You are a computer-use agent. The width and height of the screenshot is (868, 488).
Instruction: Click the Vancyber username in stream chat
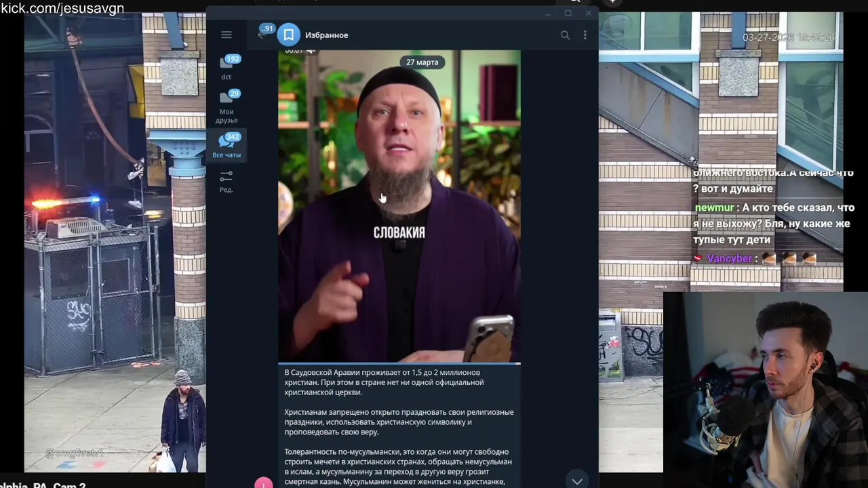coord(729,258)
